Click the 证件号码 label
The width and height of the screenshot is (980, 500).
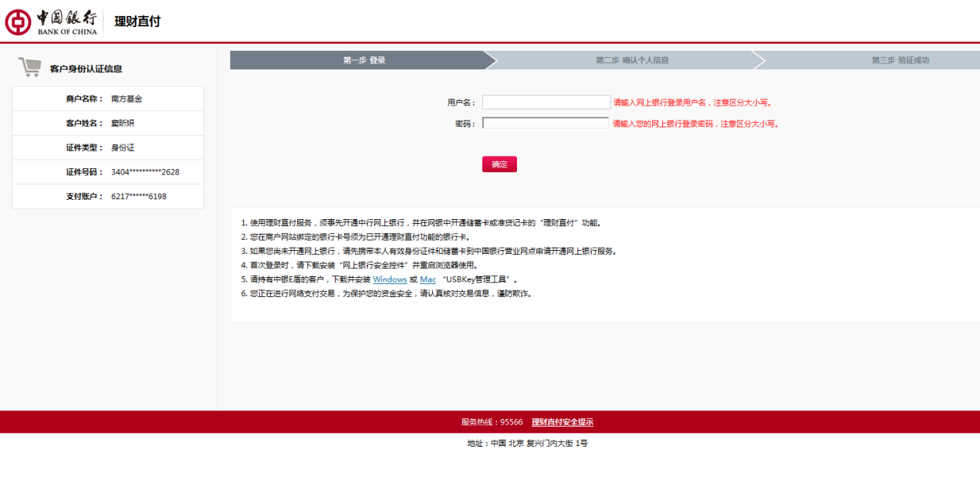84,172
